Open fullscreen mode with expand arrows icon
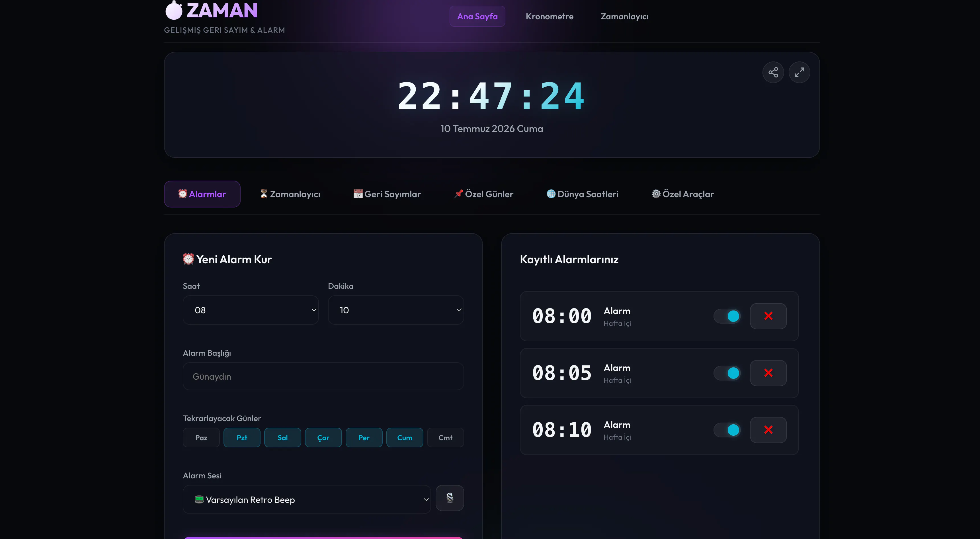 point(799,72)
